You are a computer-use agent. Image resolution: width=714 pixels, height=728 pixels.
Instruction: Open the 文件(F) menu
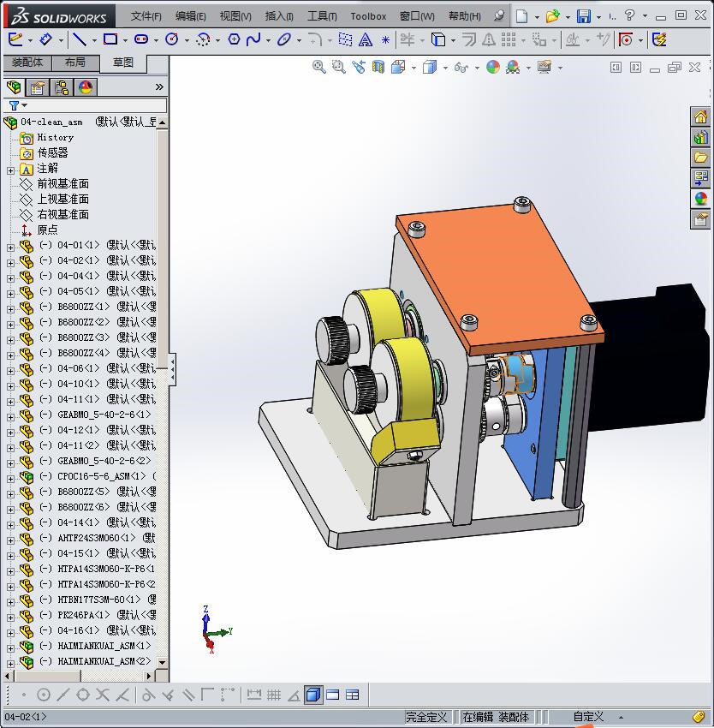pos(146,16)
